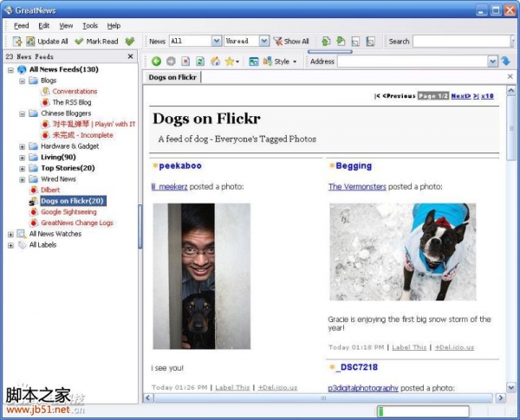This screenshot has width=520, height=420.
Task: Click Label This under Begging post
Action: [x=409, y=347]
